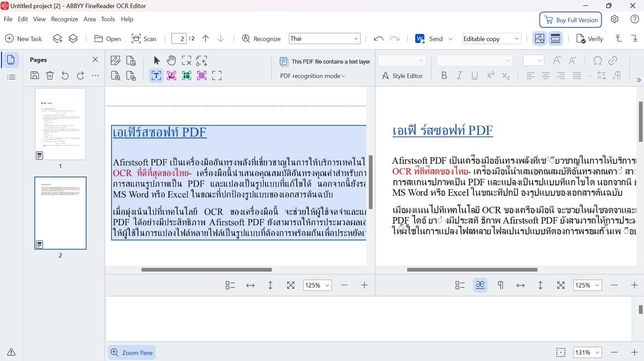Open the paragraph style dropdown
Screen dimensions: 644x361
tap(402, 60)
